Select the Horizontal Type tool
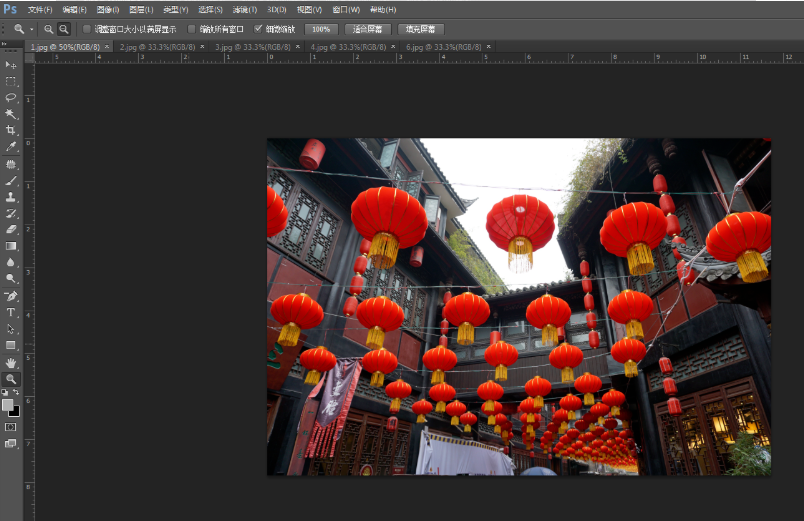The height and width of the screenshot is (521, 804). tap(11, 313)
